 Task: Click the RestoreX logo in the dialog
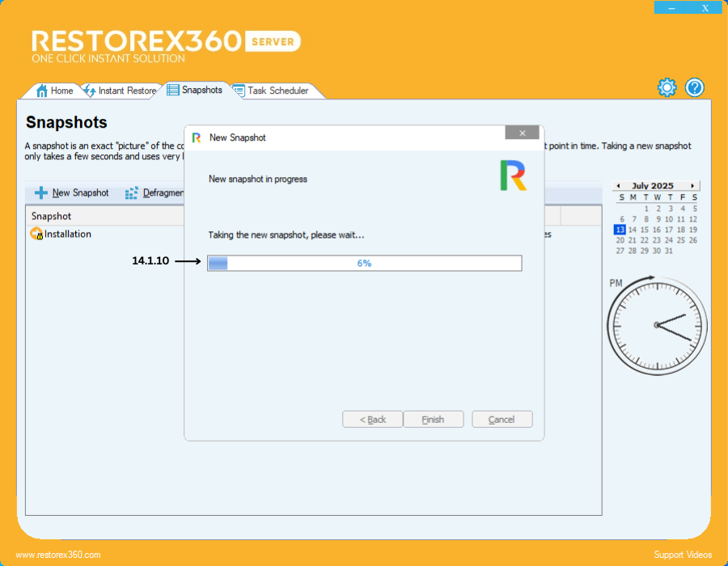tap(514, 175)
